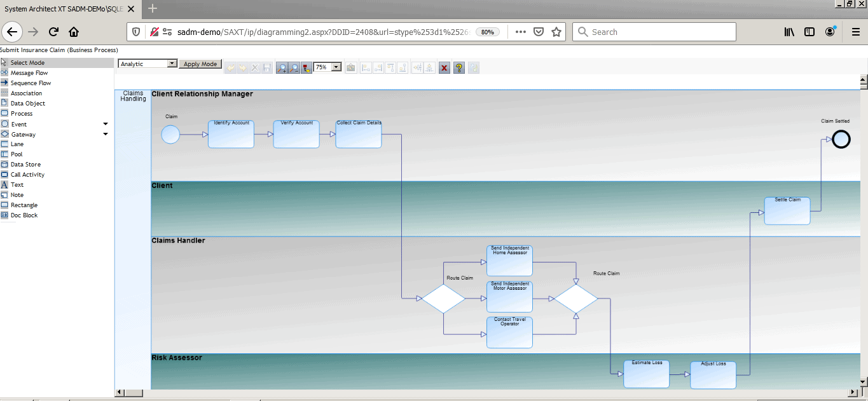Click the vertical scrollbar down arrow
The image size is (868, 401).
(863, 381)
